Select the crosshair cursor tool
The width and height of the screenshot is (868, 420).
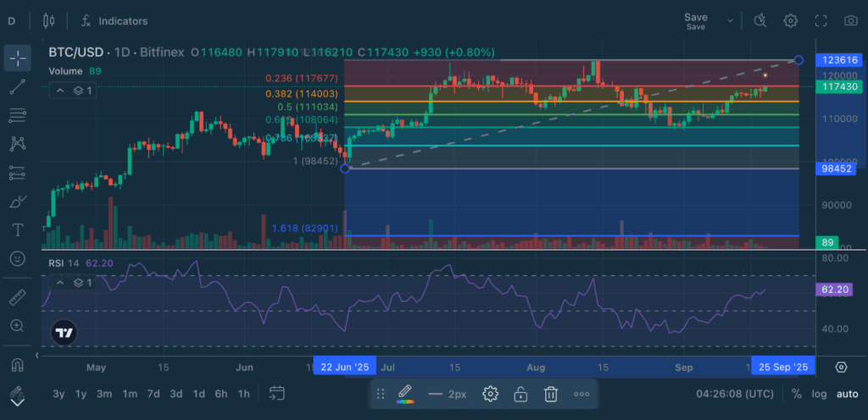click(x=18, y=58)
